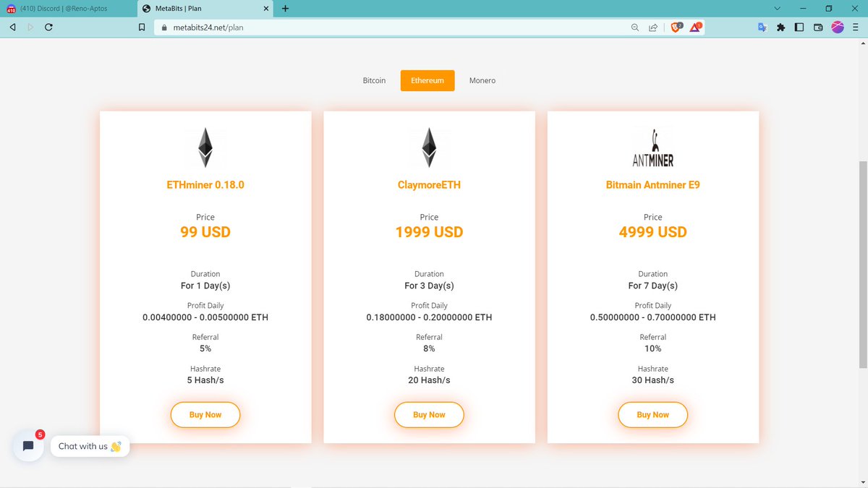Click the "ClaymoreETH" plan title
868x488 pixels.
[429, 184]
